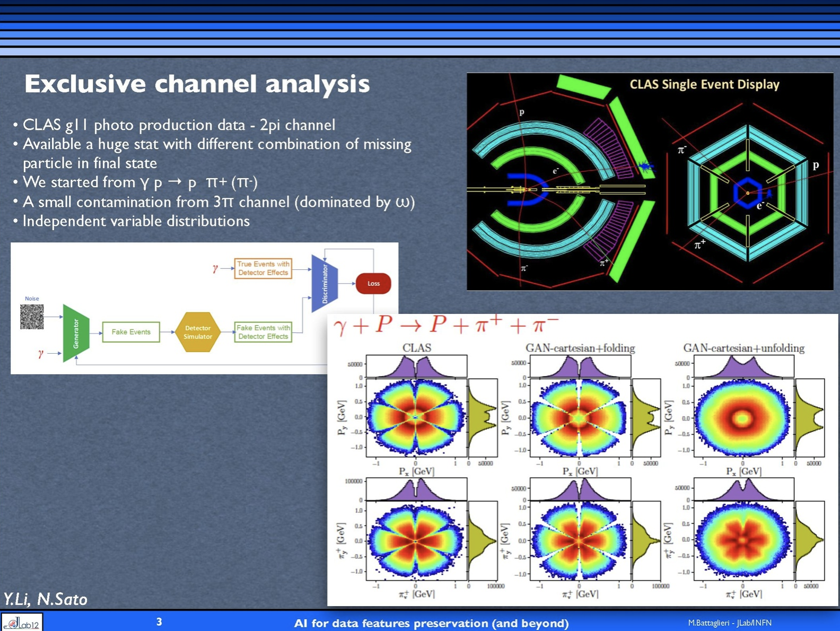Select the CLAS Single Event Display heading

pos(704,84)
